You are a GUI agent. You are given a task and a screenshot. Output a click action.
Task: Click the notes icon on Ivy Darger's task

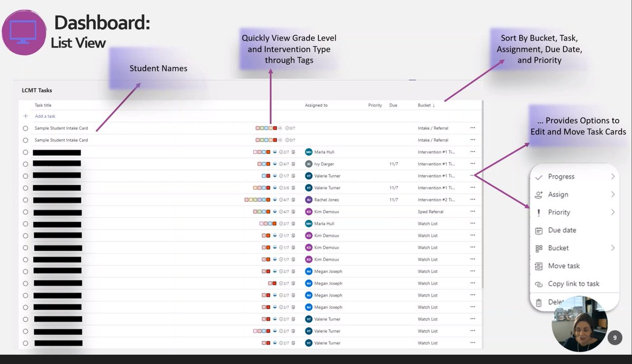(x=293, y=164)
